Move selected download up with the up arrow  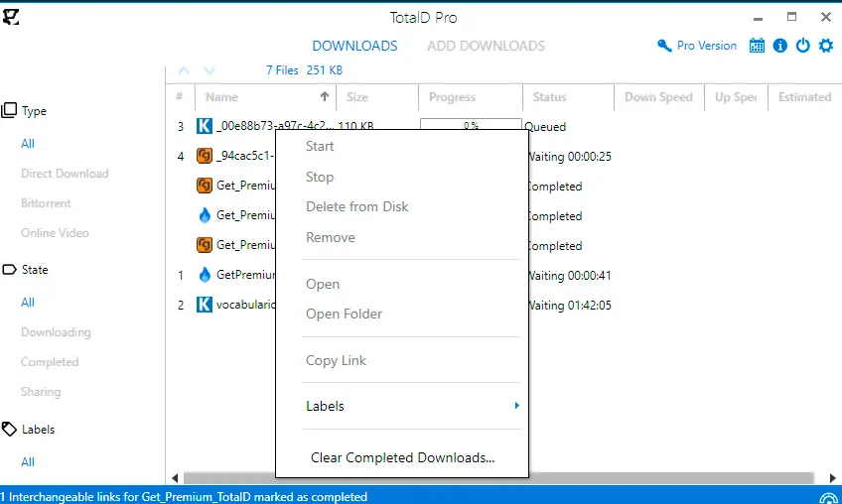pyautogui.click(x=184, y=70)
